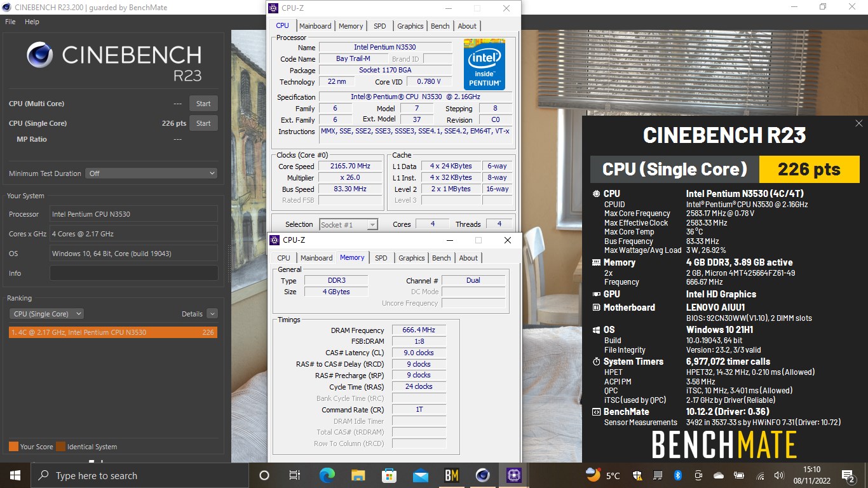The height and width of the screenshot is (488, 868).
Task: Select Bench tab in lower CPU-Z window
Action: coord(441,258)
